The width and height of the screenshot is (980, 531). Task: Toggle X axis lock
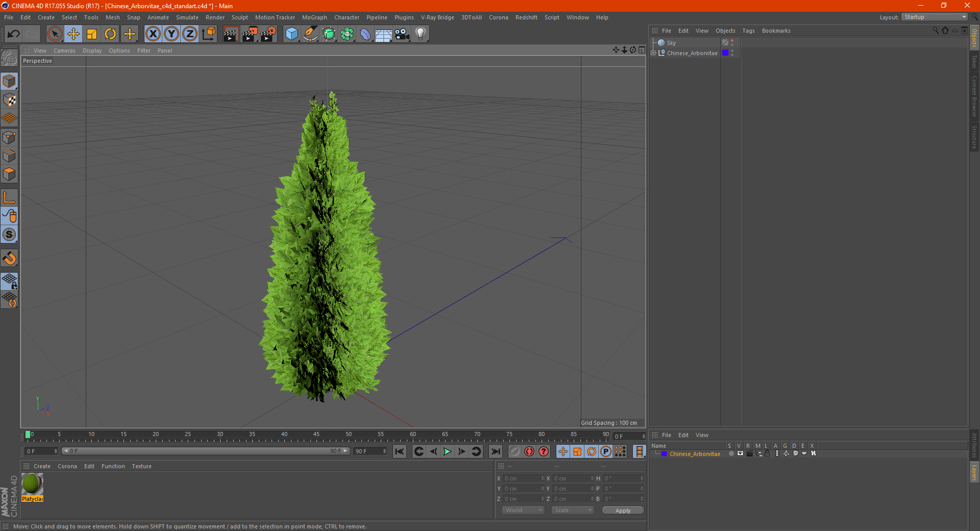tap(153, 34)
